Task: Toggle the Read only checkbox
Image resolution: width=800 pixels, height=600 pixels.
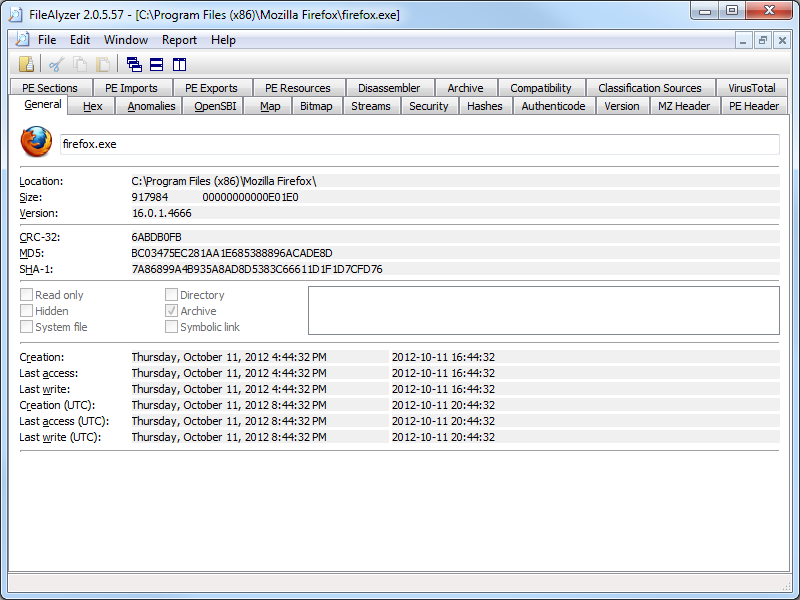Action: 27,295
